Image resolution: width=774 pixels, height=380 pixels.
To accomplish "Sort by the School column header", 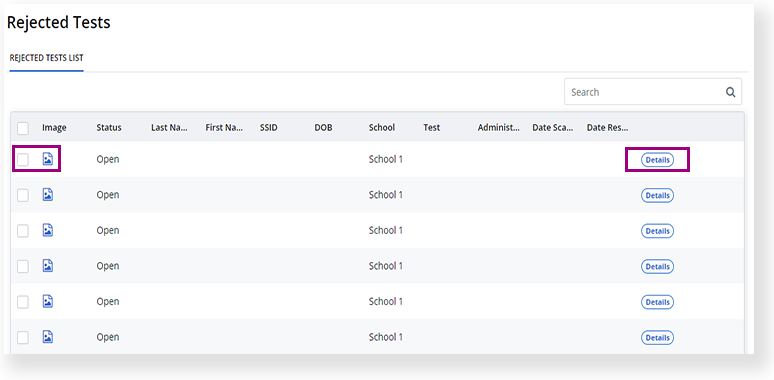I will click(382, 127).
